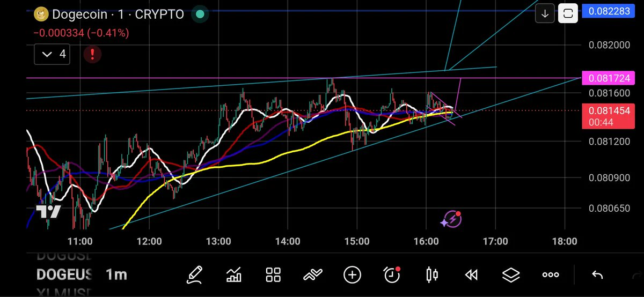Click the 15:00 time axis label
This screenshot has width=644, height=297.
356,241
